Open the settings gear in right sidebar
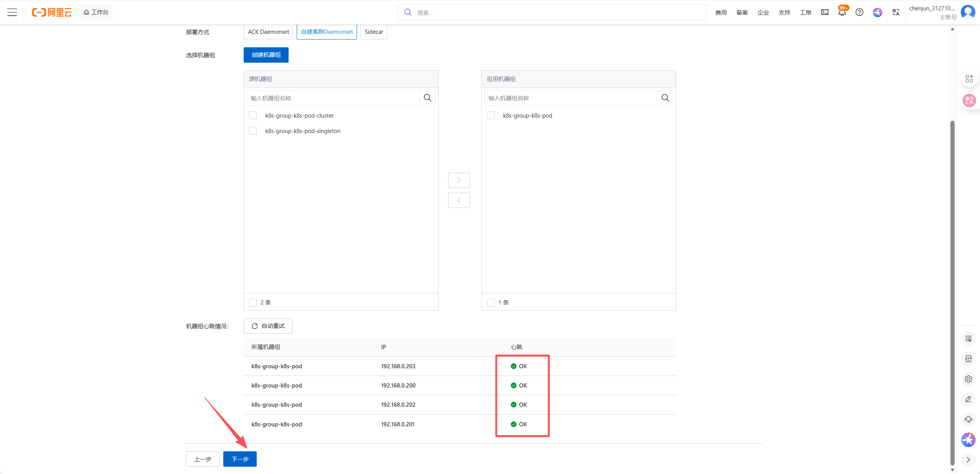This screenshot has width=980, height=474. (968, 379)
